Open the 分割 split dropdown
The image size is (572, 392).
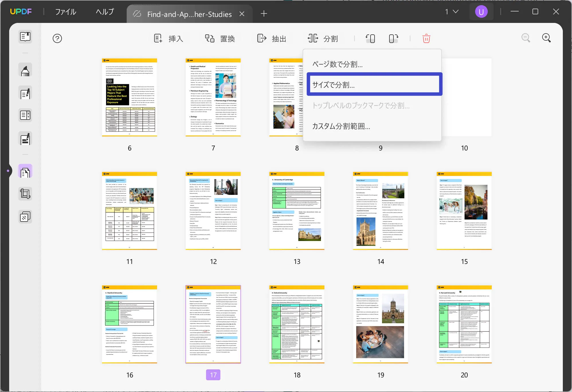pyautogui.click(x=323, y=38)
